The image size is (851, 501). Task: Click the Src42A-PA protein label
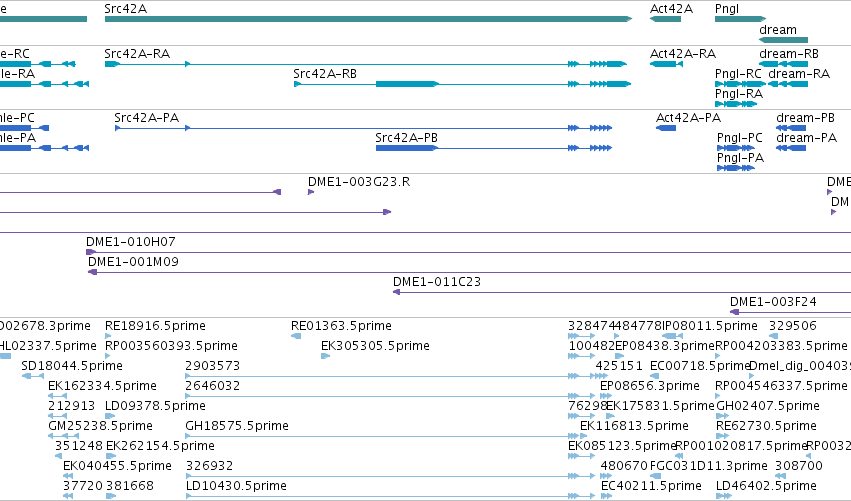pos(147,118)
